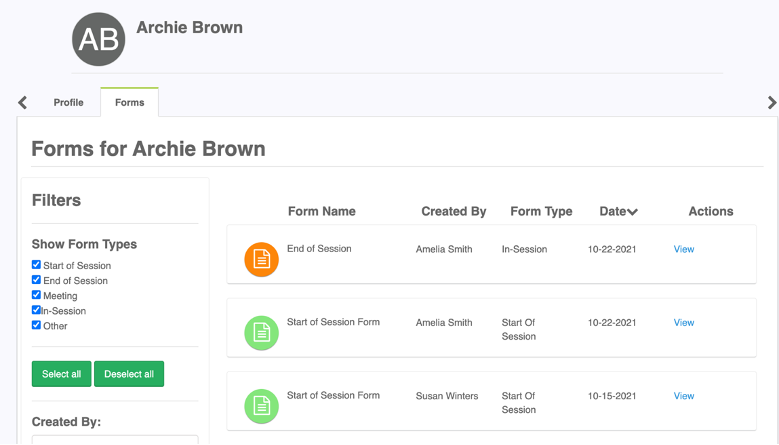Image resolution: width=779 pixels, height=445 pixels.
Task: Toggle the Meeting form type checkbox
Action: [36, 295]
